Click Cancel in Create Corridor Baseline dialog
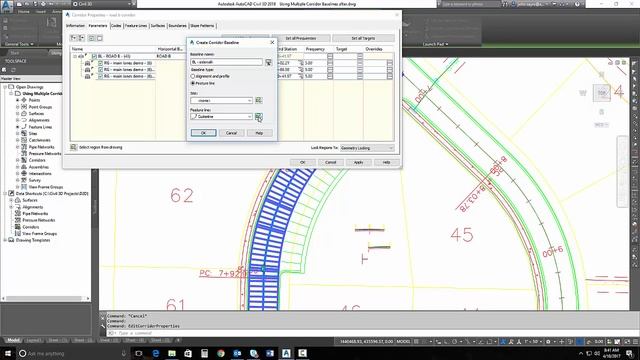Screen dimensions: 640x360 (x=231, y=133)
